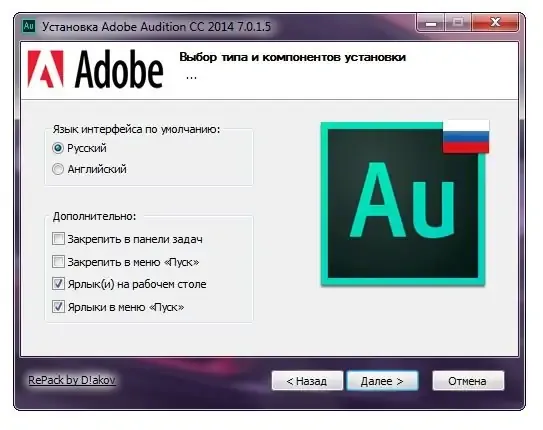Cancel setup with the Отмена button
The height and width of the screenshot is (430, 543).
point(468,381)
